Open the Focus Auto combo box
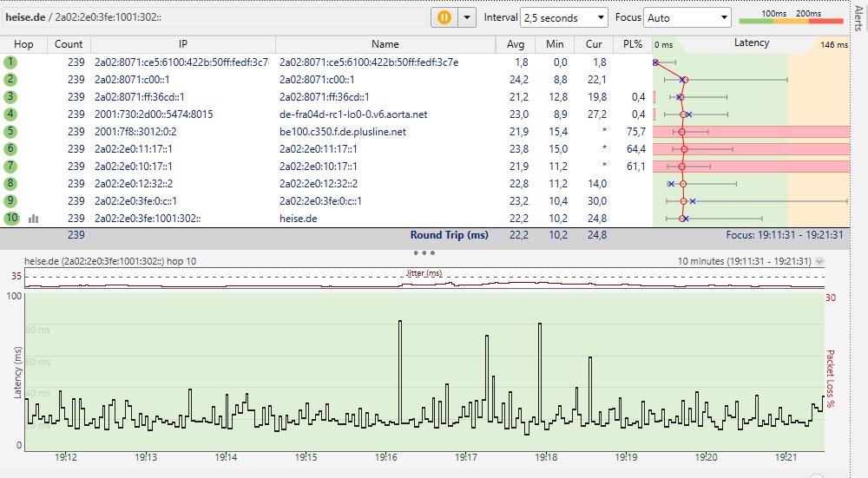The width and height of the screenshot is (868, 478). point(687,17)
